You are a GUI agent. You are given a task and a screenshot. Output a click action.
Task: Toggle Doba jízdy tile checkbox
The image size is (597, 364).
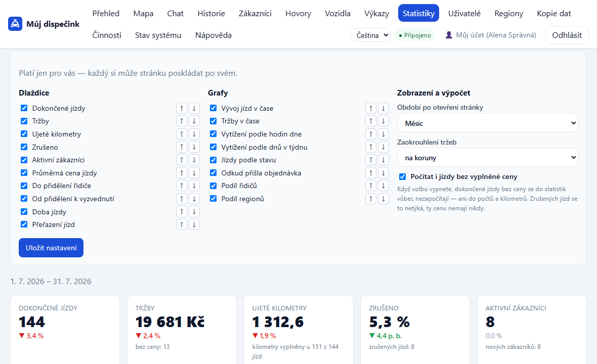24,211
